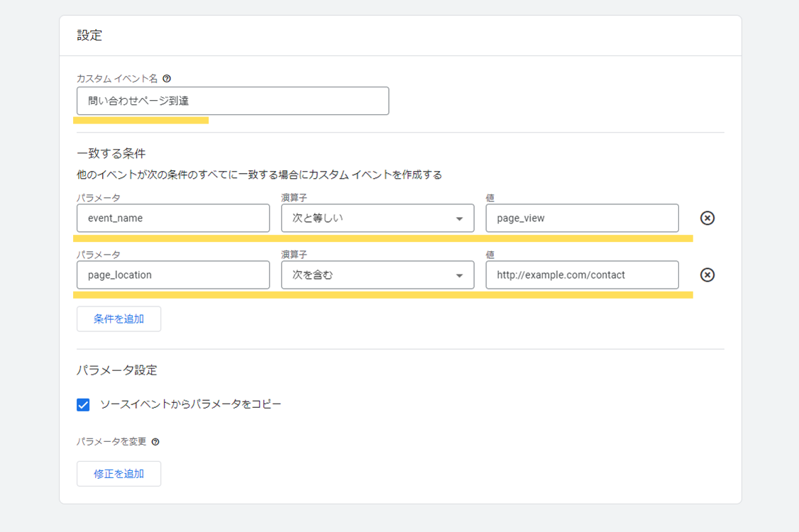This screenshot has height=532, width=799.
Task: Remove the event_name condition row
Action: [707, 218]
